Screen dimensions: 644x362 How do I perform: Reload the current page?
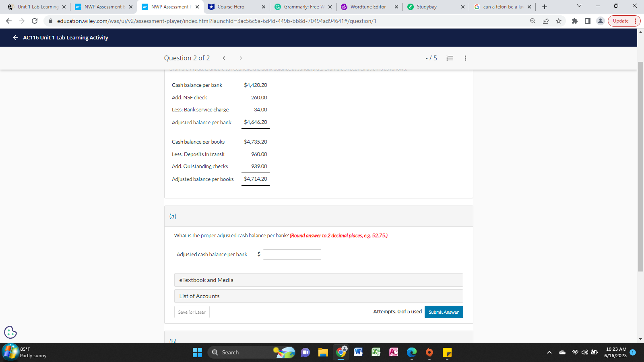[35, 21]
